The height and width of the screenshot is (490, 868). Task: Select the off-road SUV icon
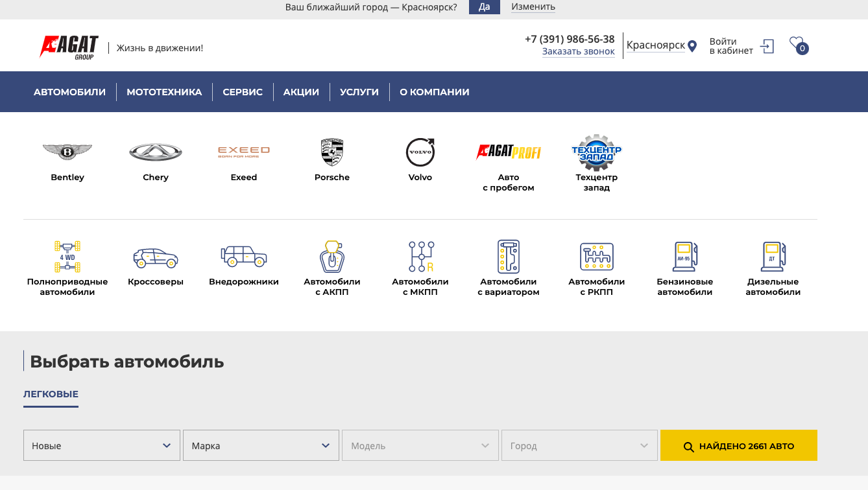244,257
